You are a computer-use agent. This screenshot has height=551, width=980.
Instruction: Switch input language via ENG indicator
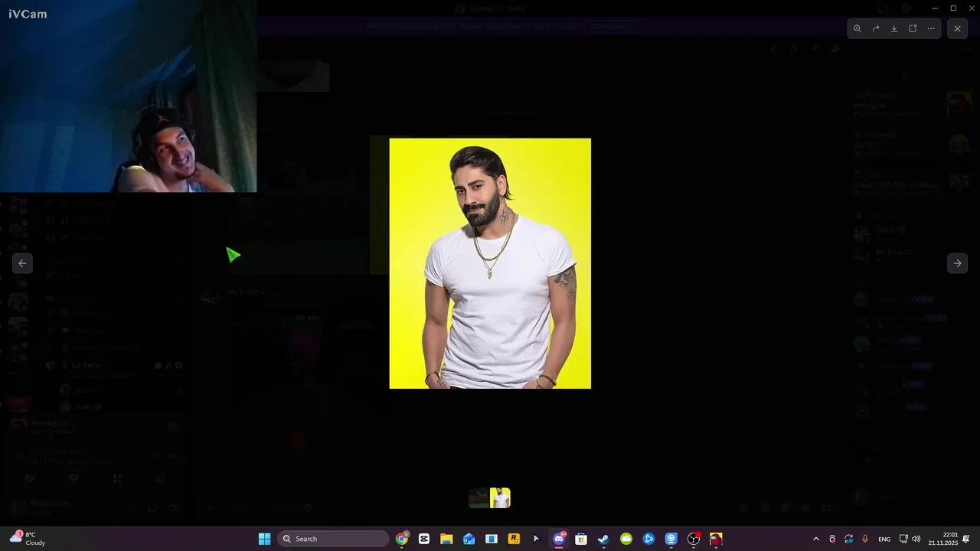pyautogui.click(x=884, y=539)
